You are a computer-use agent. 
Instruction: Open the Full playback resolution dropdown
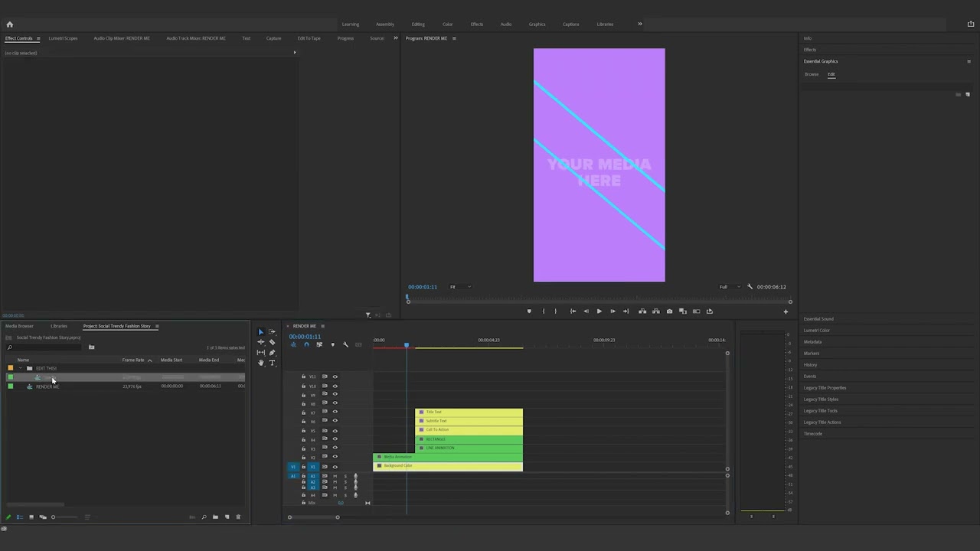coord(729,287)
